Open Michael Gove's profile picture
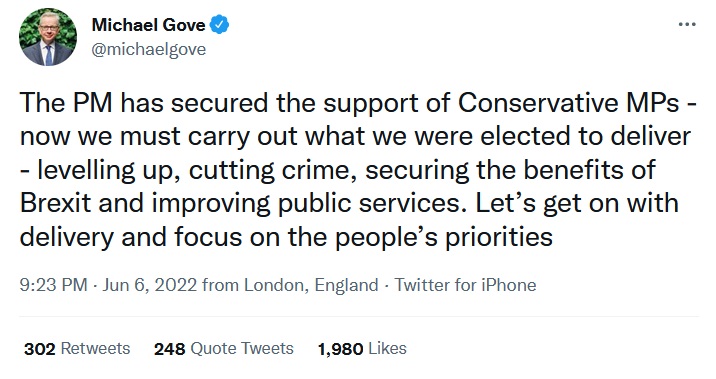 tap(48, 37)
